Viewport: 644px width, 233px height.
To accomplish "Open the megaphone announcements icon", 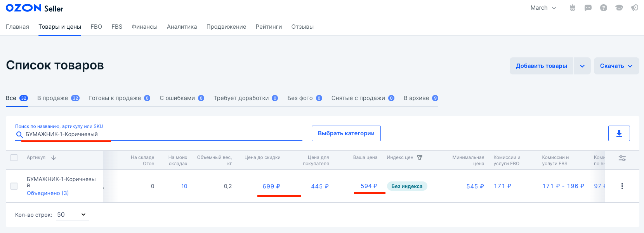I will coord(635,8).
